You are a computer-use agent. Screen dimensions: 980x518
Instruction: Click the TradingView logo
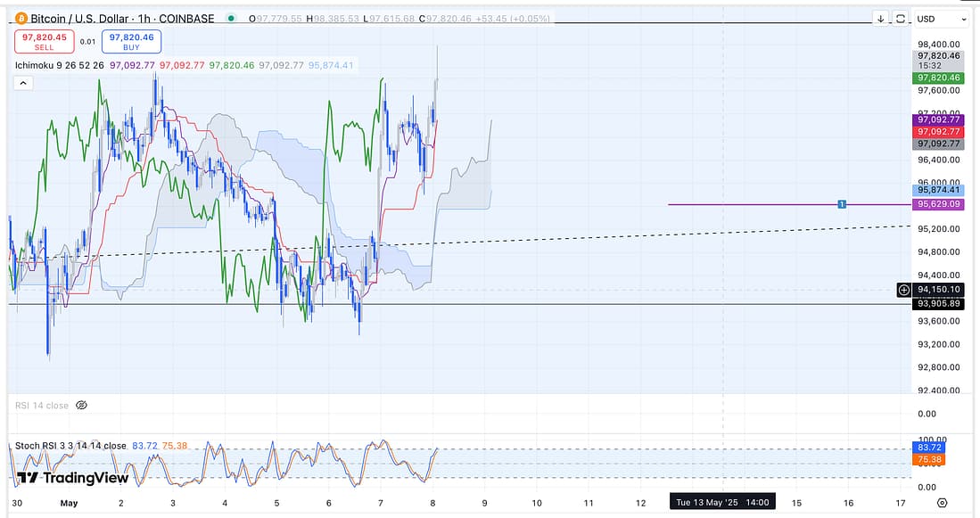pos(72,479)
